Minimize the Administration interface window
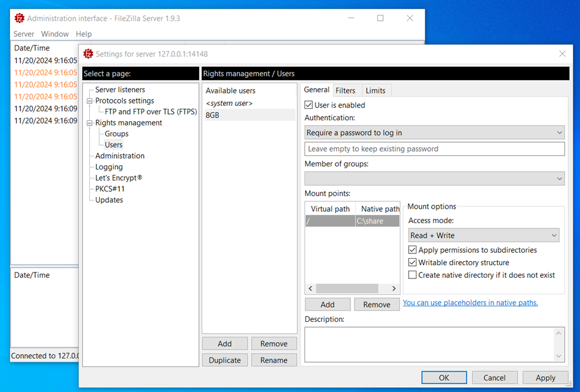The height and width of the screenshot is (392, 580). click(x=351, y=18)
